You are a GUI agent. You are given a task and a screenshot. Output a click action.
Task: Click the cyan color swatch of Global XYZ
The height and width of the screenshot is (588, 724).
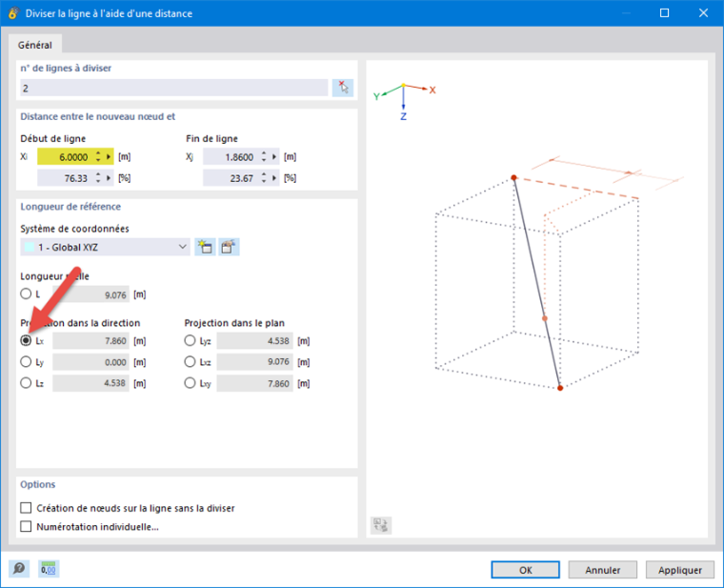(30, 247)
